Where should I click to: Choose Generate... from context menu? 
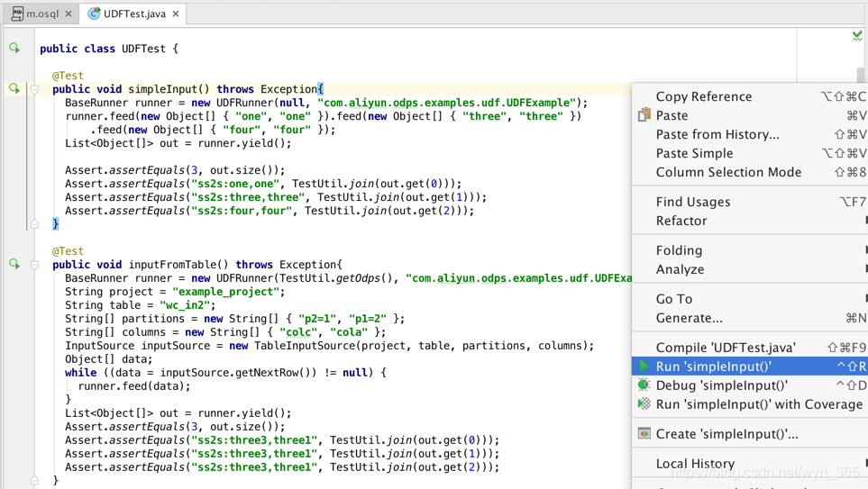[x=750, y=318]
